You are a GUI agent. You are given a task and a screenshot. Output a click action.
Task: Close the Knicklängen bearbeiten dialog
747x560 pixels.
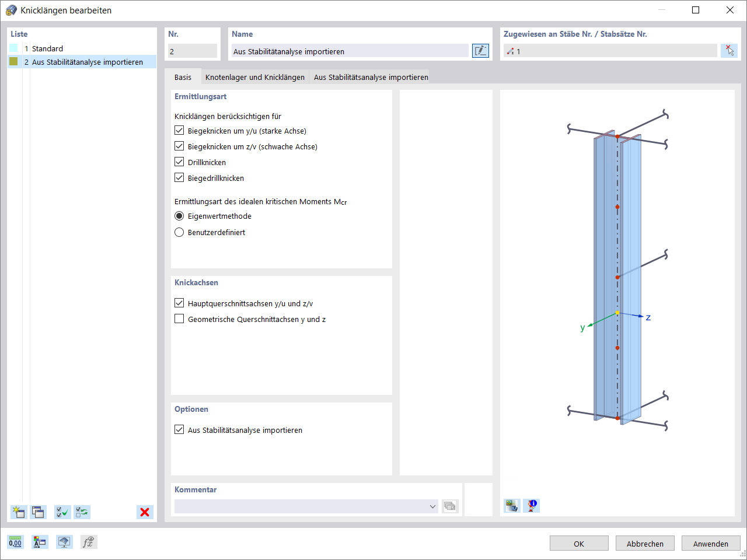pyautogui.click(x=730, y=10)
